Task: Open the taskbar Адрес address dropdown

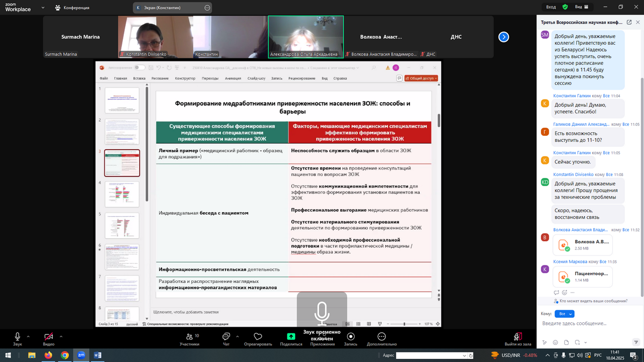Action: pyautogui.click(x=464, y=355)
